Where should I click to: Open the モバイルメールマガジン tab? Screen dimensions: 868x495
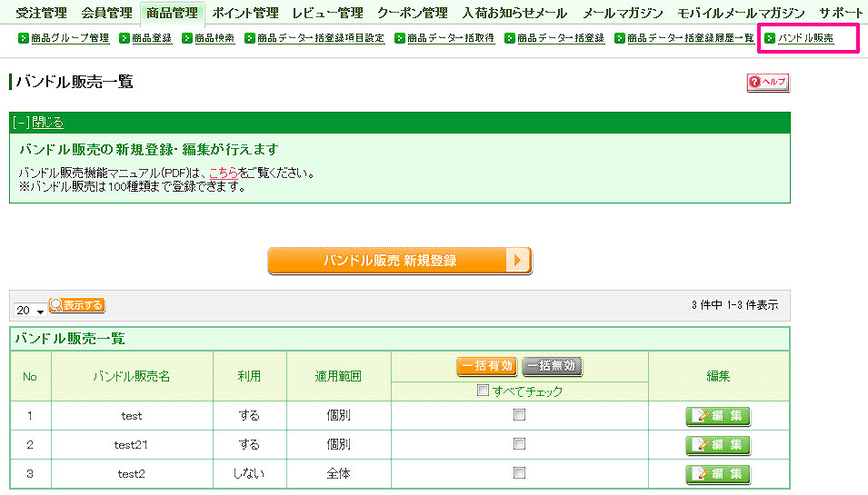(742, 13)
